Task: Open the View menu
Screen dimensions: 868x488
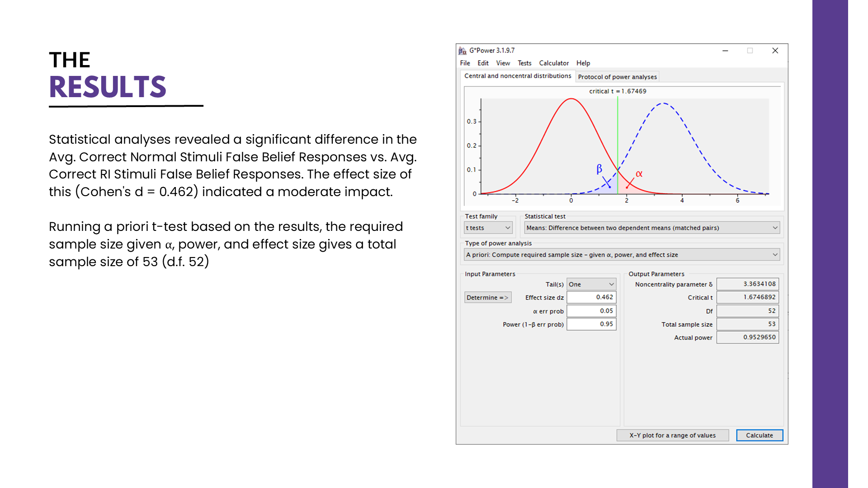Action: click(503, 63)
